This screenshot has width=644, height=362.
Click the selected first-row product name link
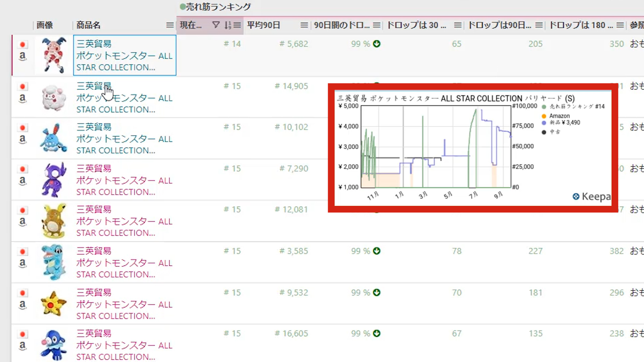(x=124, y=56)
